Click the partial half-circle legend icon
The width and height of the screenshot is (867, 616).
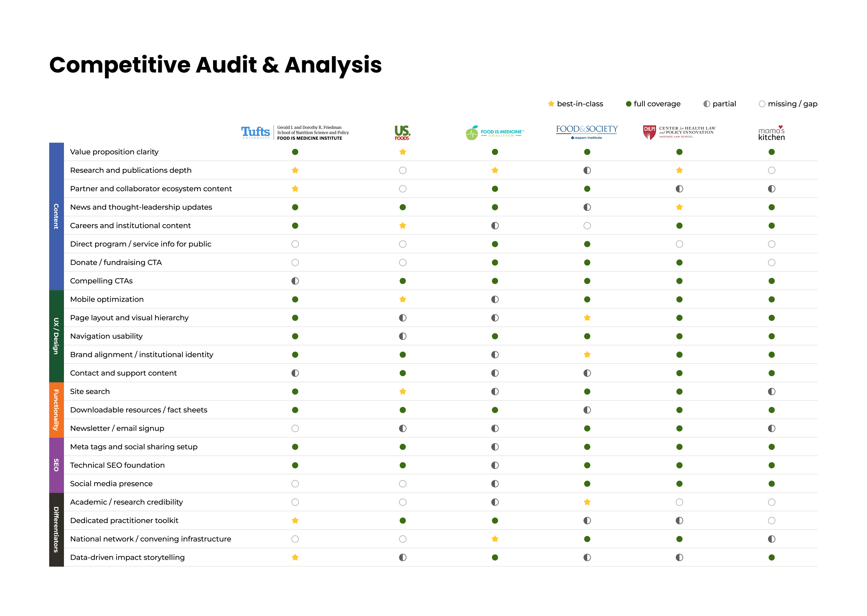point(707,104)
